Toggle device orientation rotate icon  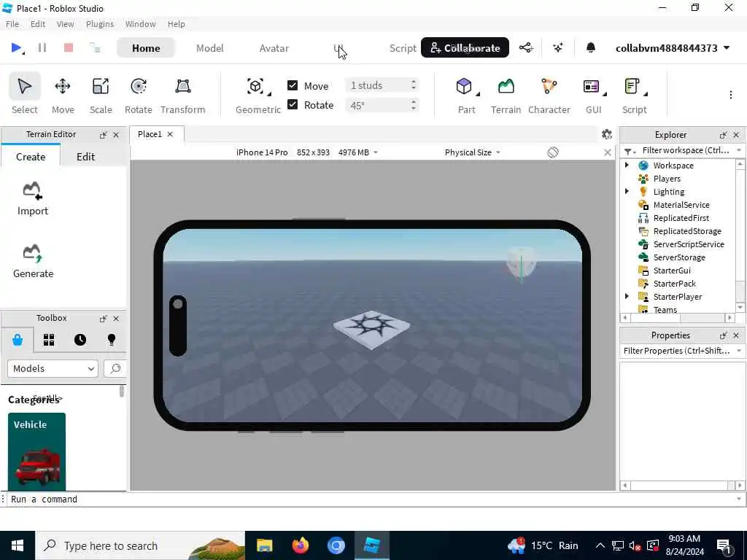553,152
